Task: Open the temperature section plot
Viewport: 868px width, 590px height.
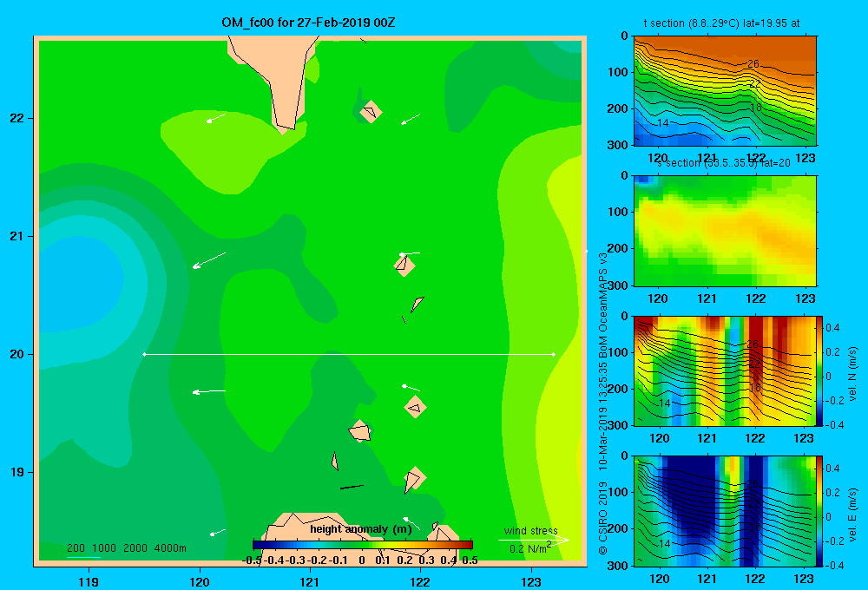Action: coord(725,91)
